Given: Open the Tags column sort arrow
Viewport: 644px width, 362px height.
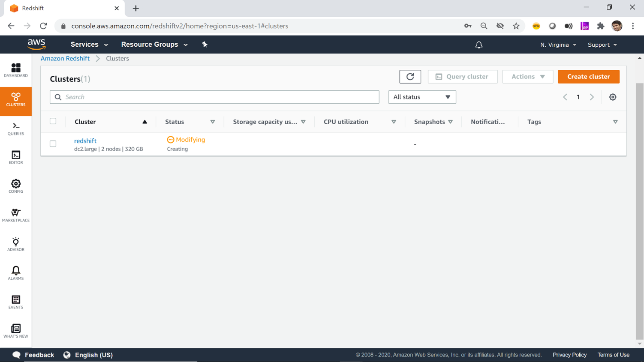Looking at the screenshot, I should 615,122.
